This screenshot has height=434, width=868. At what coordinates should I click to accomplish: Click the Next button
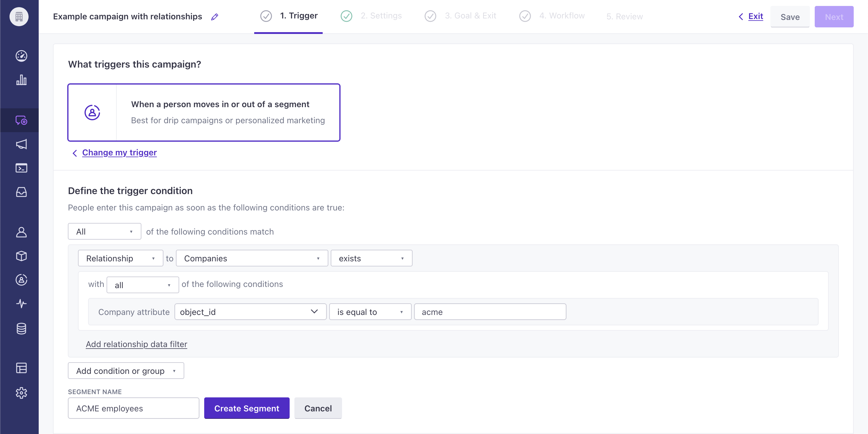pos(834,17)
